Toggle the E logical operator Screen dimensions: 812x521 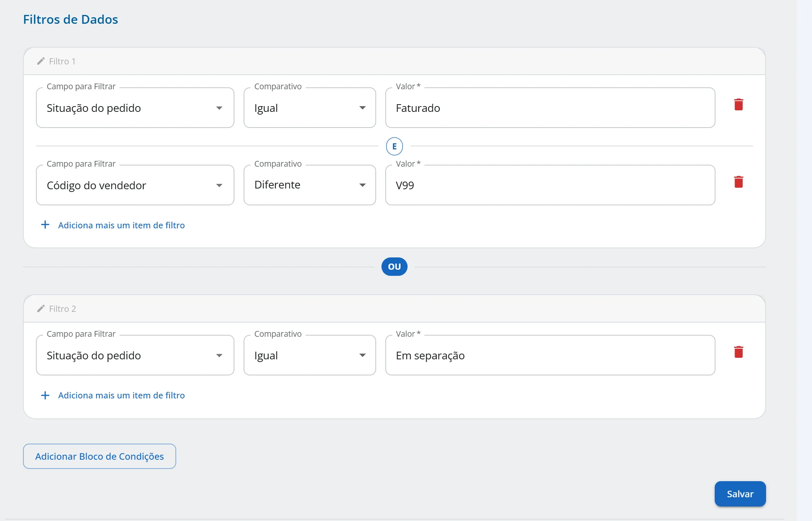[395, 146]
